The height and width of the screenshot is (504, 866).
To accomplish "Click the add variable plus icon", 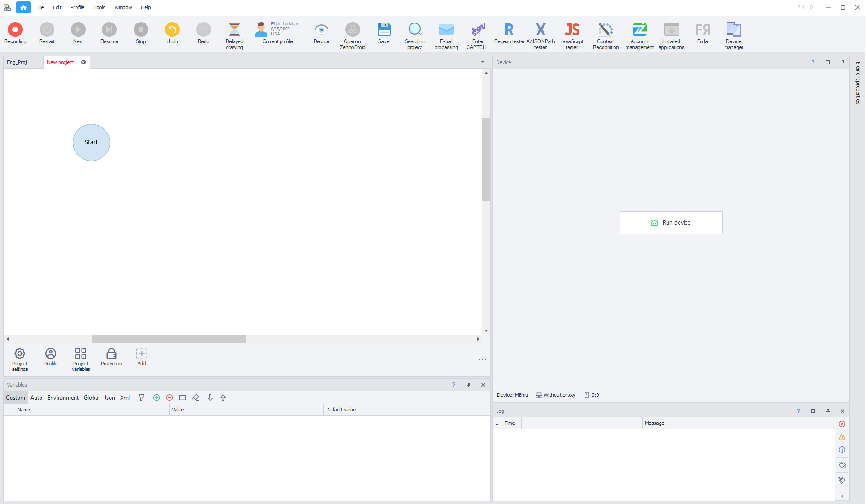I will pyautogui.click(x=157, y=398).
